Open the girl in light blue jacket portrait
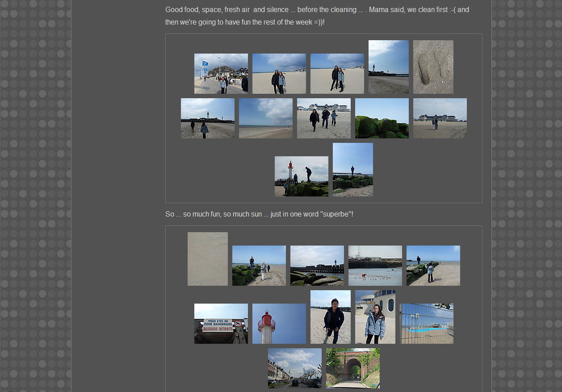Viewport: 562px width, 392px height. coord(375,317)
